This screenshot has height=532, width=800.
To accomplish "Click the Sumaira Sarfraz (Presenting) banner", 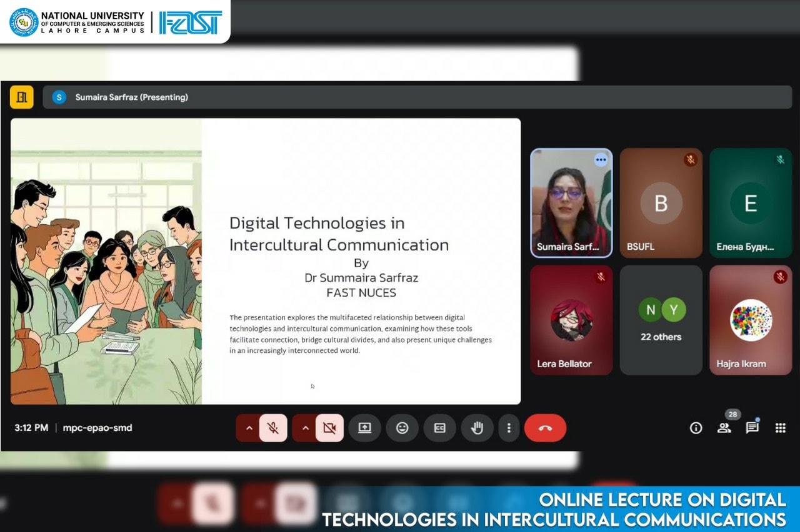I will click(x=131, y=97).
